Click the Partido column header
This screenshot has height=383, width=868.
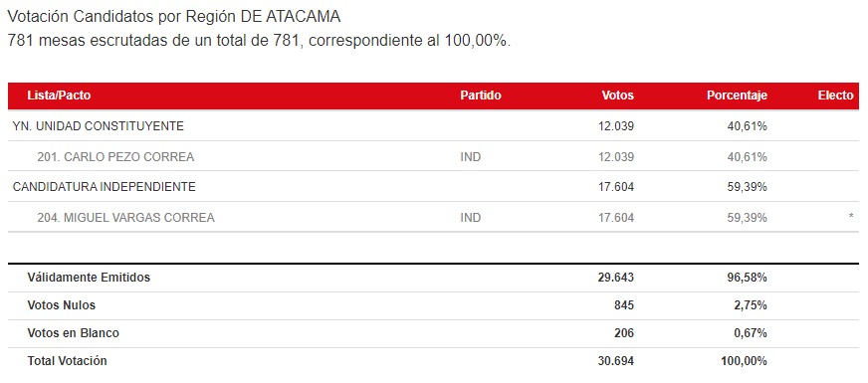point(481,96)
